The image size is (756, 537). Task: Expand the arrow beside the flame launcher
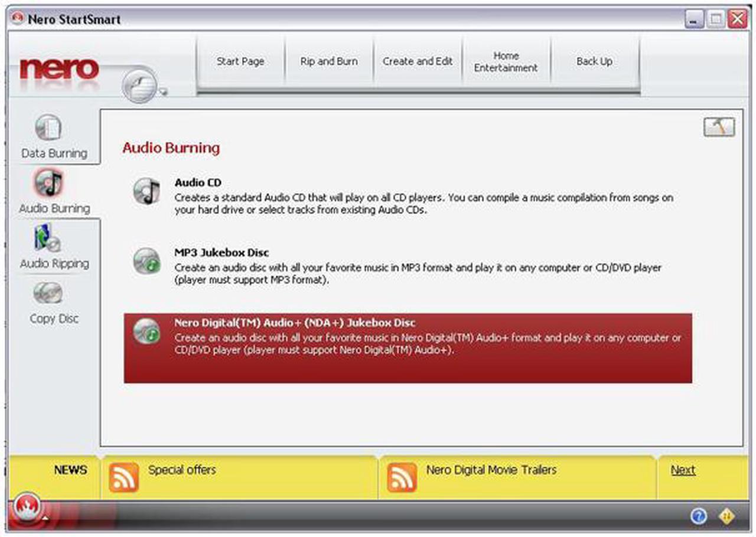(45, 519)
